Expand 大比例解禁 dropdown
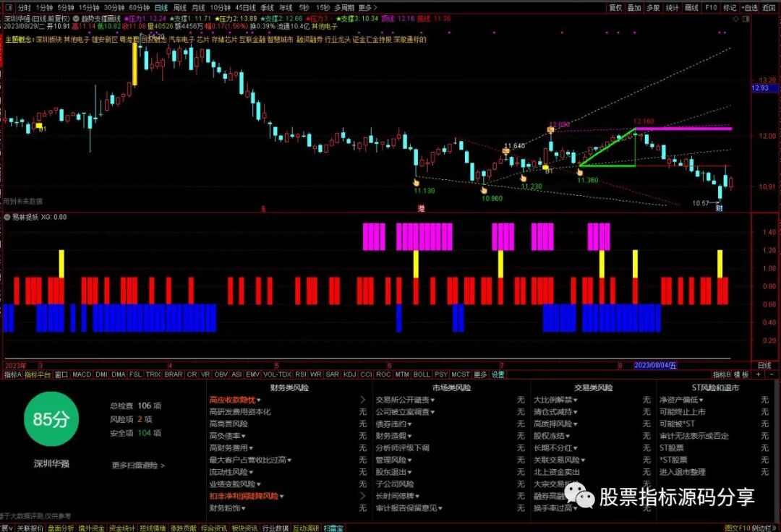This screenshot has width=781, height=532. click(576, 400)
